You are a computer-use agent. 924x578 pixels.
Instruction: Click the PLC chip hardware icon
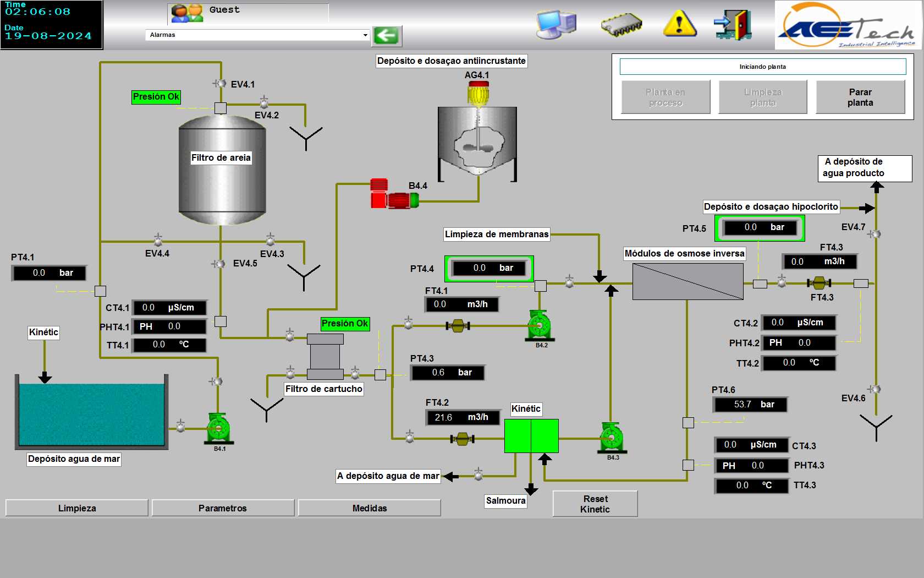621,25
